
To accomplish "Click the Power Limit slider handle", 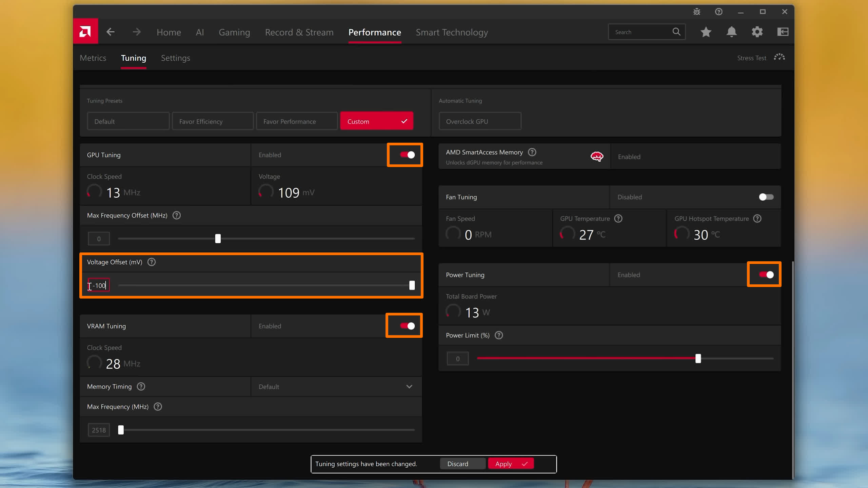I will click(x=698, y=359).
